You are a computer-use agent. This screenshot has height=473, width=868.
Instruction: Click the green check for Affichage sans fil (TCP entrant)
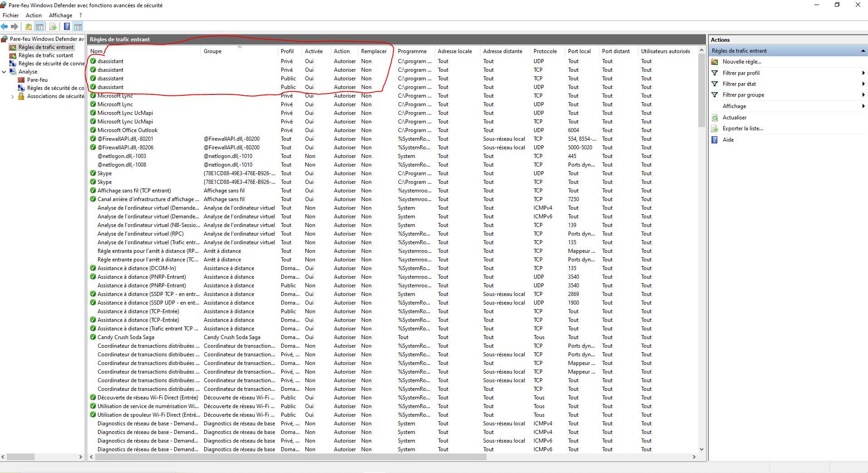pos(93,191)
